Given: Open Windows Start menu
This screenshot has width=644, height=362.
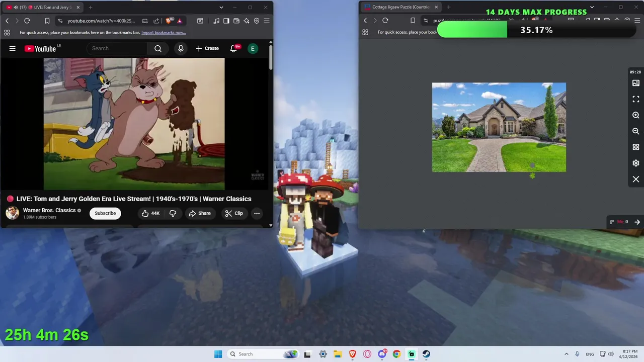Looking at the screenshot, I should [218, 354].
